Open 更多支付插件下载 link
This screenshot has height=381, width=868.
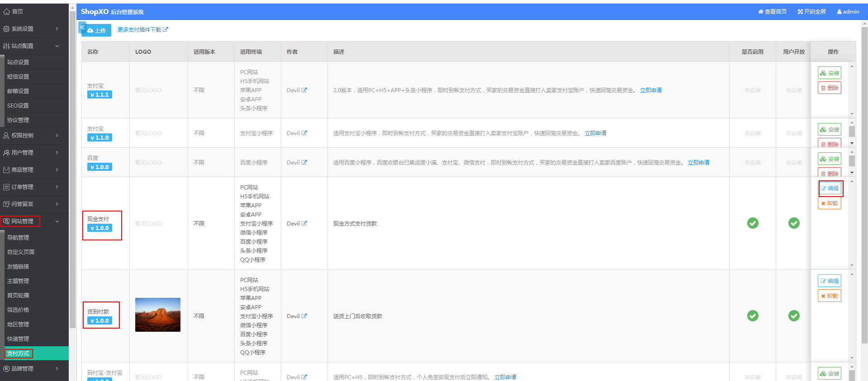pyautogui.click(x=142, y=30)
